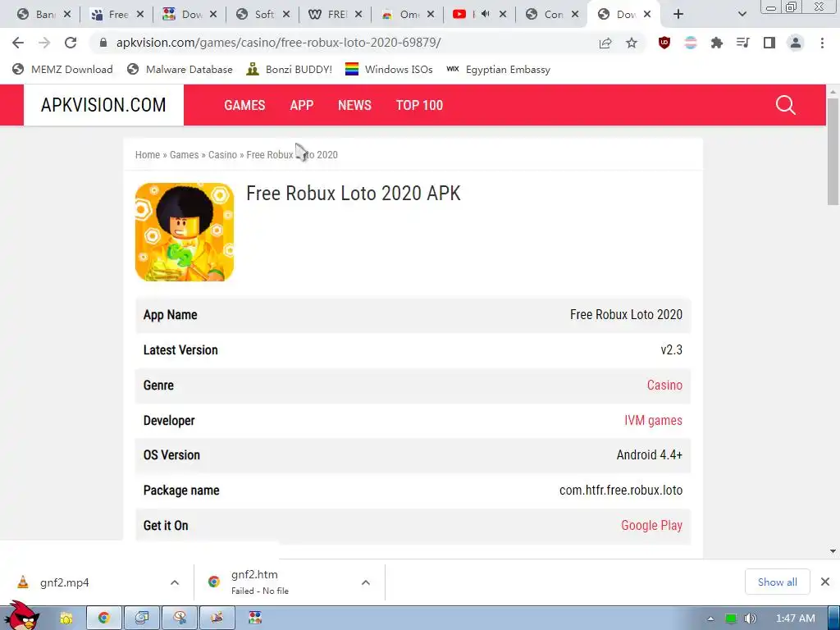
Task: Open the Google Play link
Action: [651, 526]
